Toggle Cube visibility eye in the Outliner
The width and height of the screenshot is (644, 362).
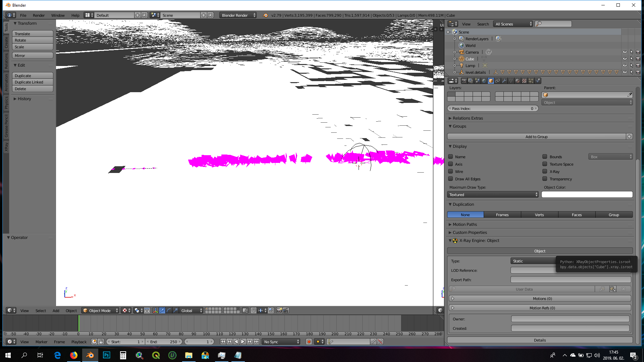click(x=625, y=59)
